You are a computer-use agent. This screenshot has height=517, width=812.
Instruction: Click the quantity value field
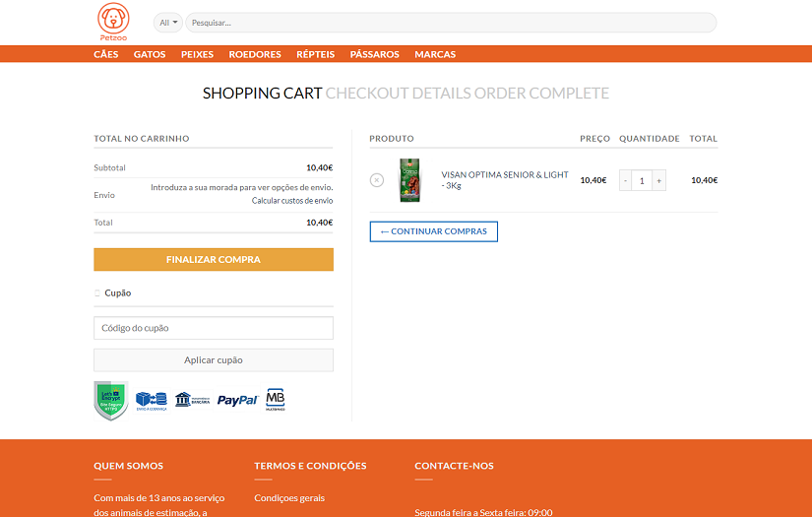tap(642, 180)
